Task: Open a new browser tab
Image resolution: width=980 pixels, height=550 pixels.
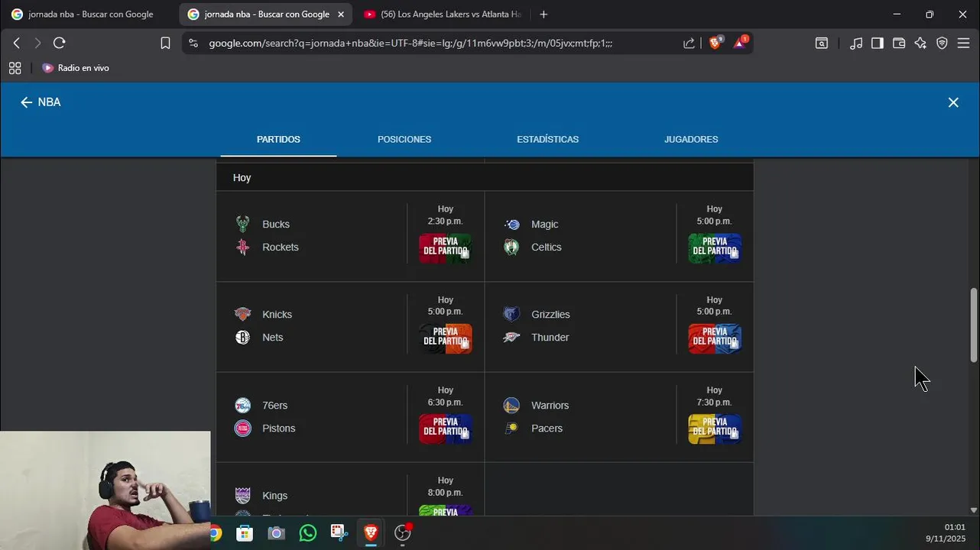Action: [544, 15]
